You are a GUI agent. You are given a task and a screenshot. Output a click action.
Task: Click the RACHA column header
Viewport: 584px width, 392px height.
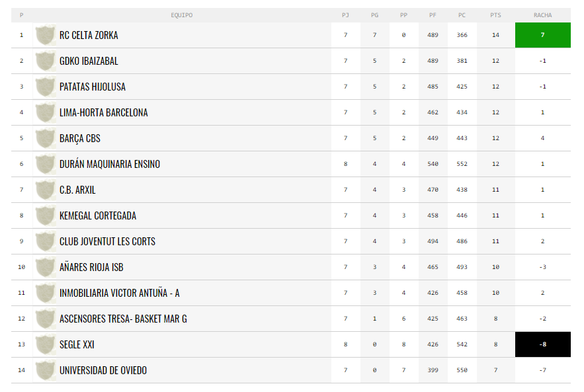542,15
